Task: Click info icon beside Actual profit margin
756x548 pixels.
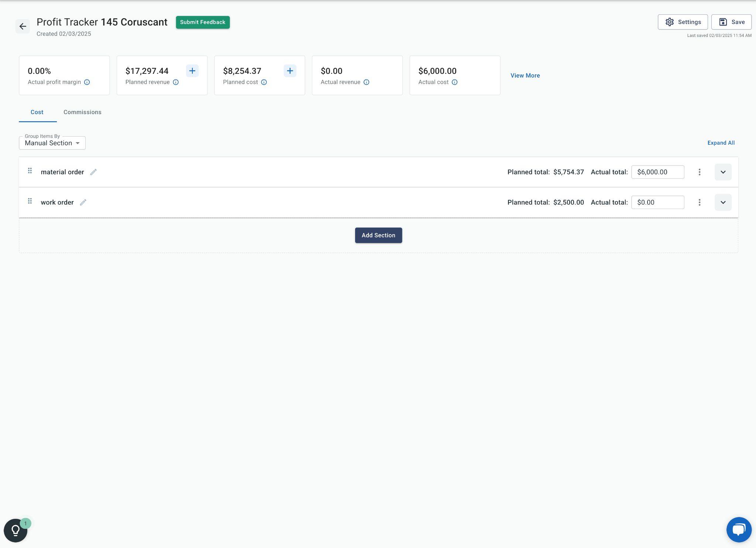Action: 87,82
